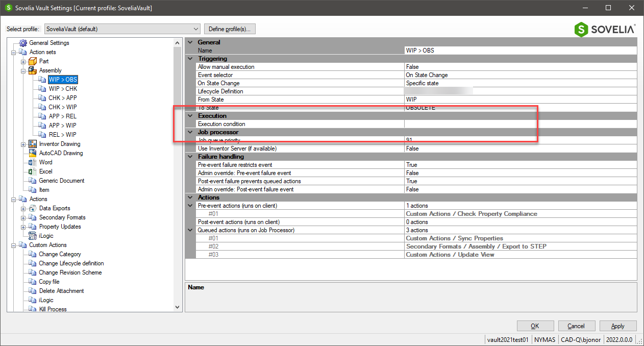Collapse the Triggering property section
This screenshot has height=346, width=644.
tap(190, 59)
